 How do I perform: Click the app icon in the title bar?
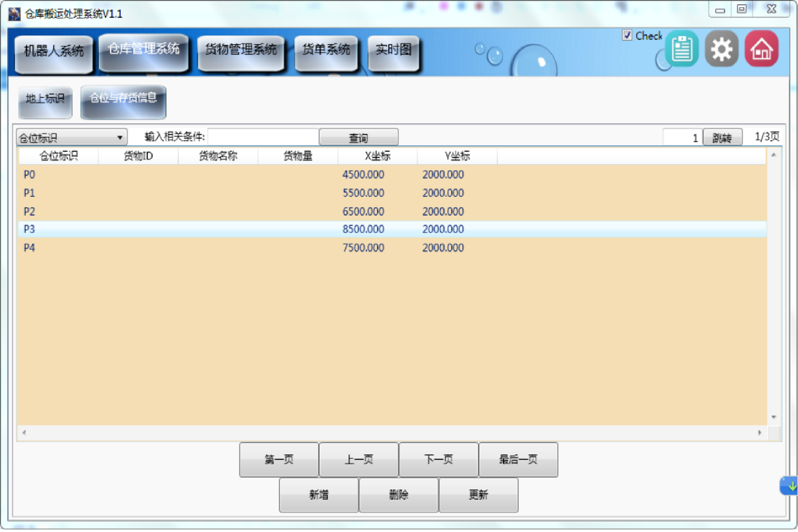(14, 14)
